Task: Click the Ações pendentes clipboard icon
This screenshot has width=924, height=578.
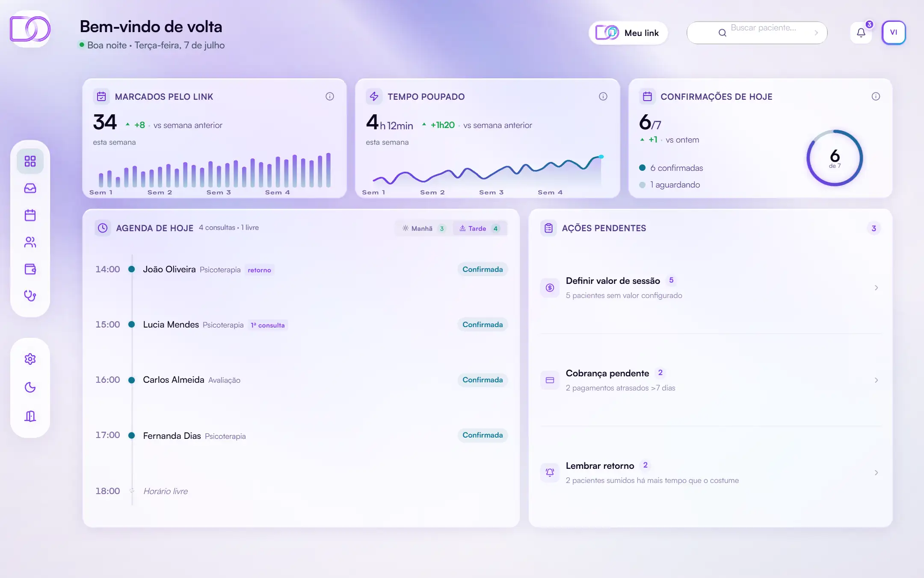Action: [x=548, y=228]
